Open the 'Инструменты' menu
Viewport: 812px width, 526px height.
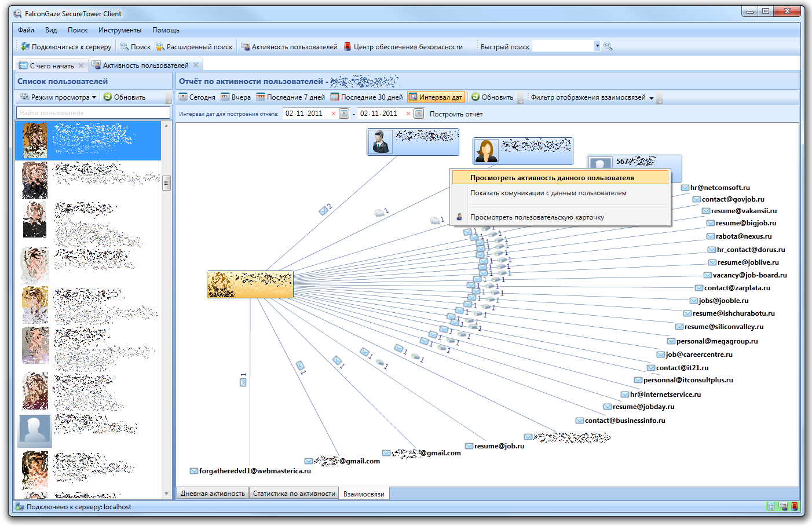point(120,30)
